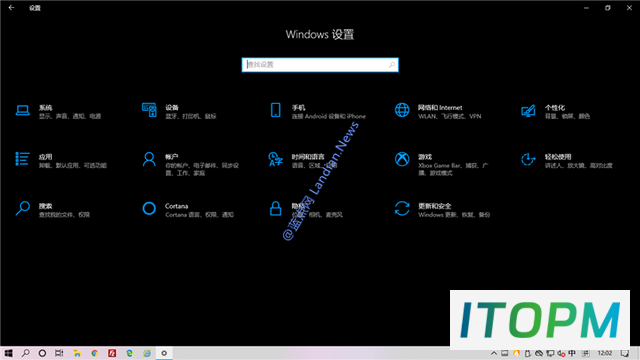The image size is (640, 360).
Task: Toggle the 中 input language indicator
Action: click(572, 353)
